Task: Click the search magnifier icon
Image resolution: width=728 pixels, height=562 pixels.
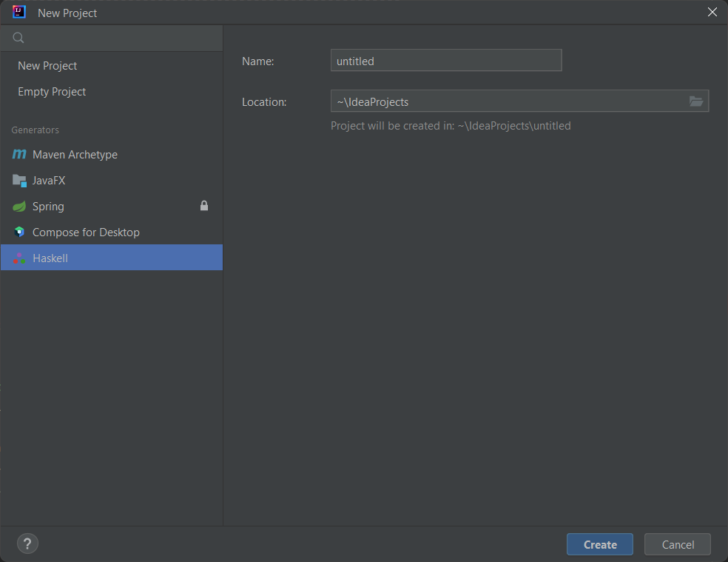Action: pos(18,38)
